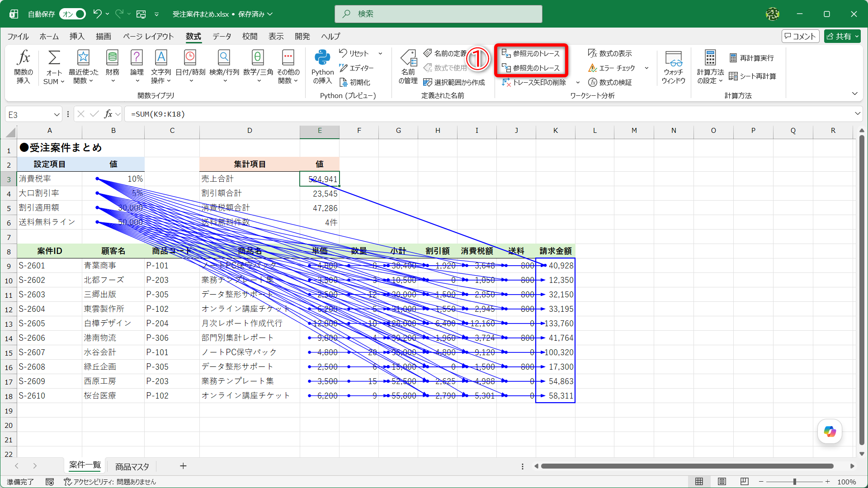Click the Python Initialize (初期化) icon

click(355, 82)
